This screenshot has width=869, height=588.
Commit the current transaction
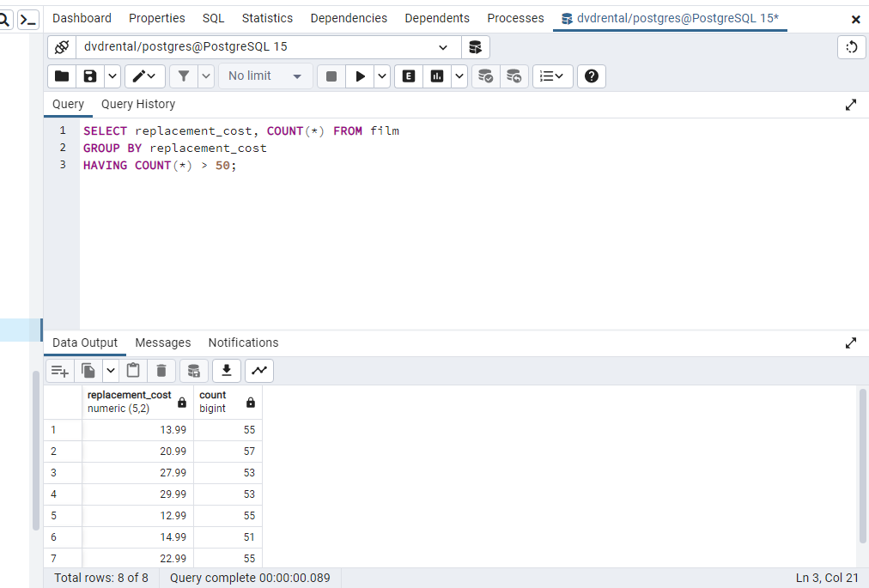[486, 76]
